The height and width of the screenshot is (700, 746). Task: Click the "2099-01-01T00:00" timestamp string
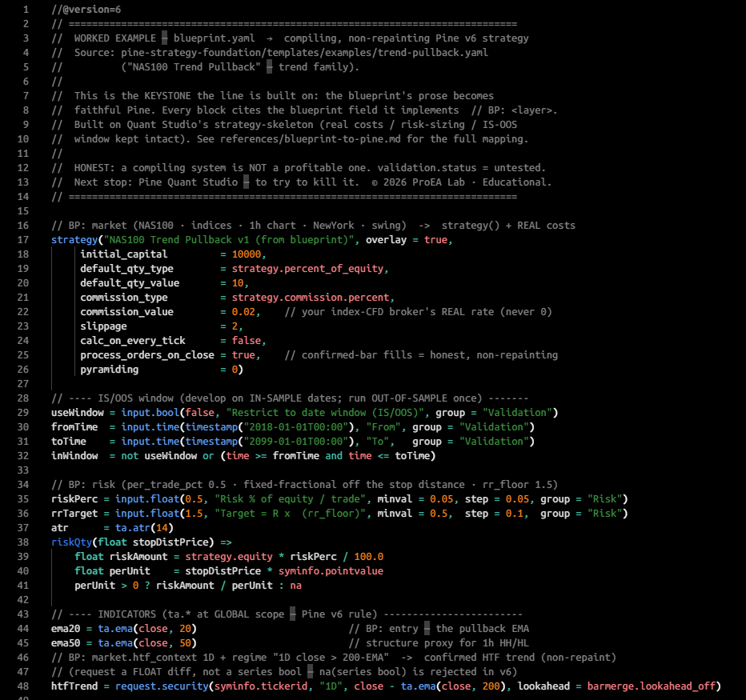pos(296,442)
